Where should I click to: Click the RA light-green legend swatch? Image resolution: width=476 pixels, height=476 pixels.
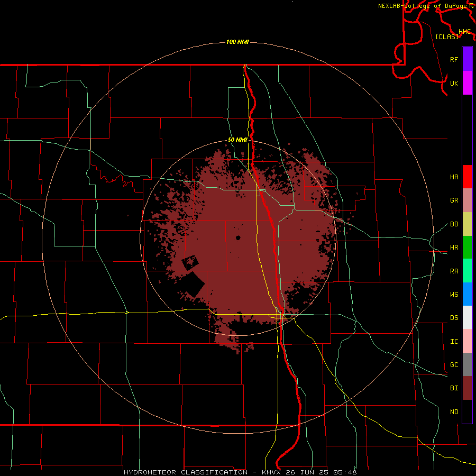tap(467, 270)
